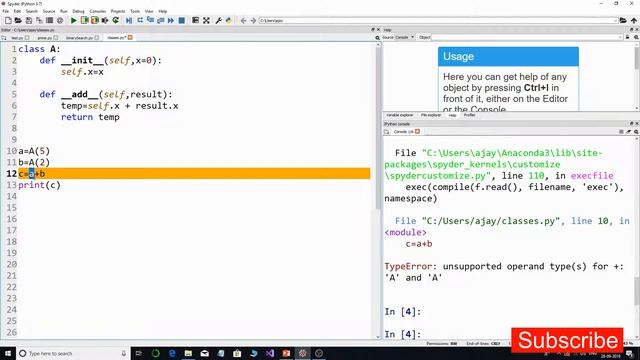Save the current file
640x360 pixels.
click(x=29, y=20)
